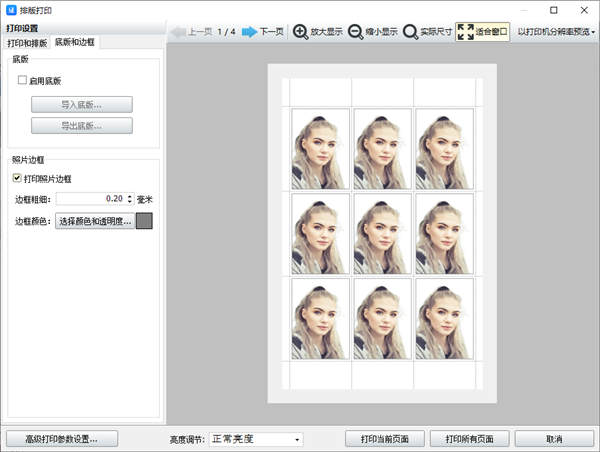
Task: Click the 缩小显示 zoom-out magnifier
Action: pyautogui.click(x=356, y=31)
